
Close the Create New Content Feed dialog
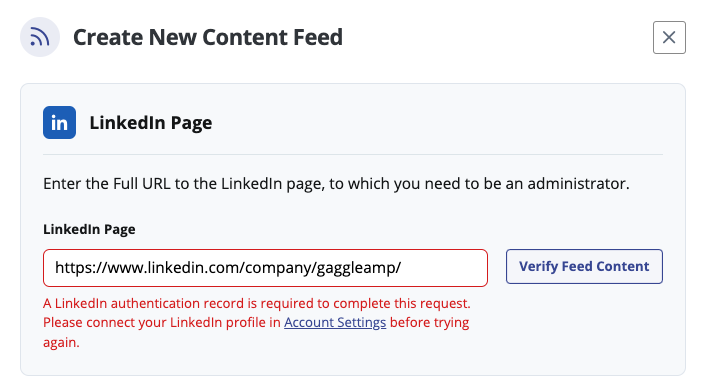tap(669, 37)
